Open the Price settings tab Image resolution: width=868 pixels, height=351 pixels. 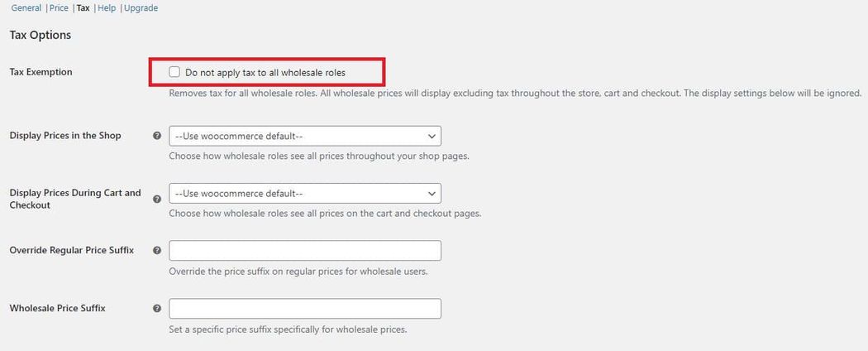[x=59, y=8]
